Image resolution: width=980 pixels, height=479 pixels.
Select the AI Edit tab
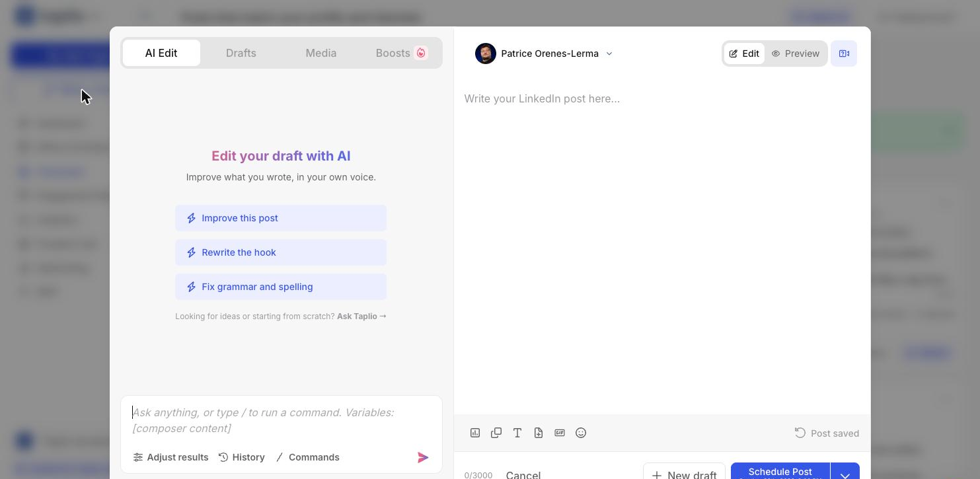[x=161, y=53]
